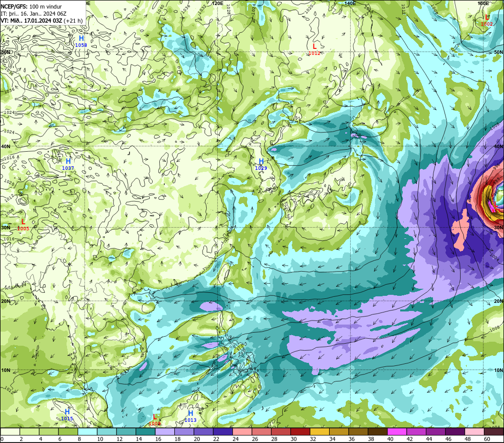
Task: Pick the dark teal 14–16 legend swatch
Action: 145,431
